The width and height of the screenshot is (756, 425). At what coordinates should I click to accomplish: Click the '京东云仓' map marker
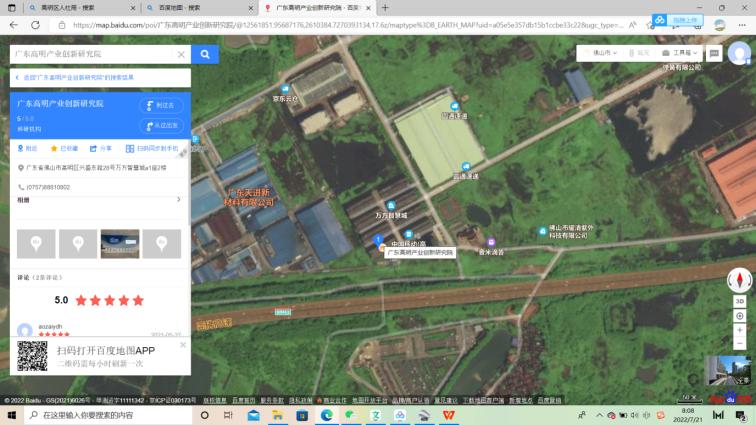pyautogui.click(x=285, y=89)
